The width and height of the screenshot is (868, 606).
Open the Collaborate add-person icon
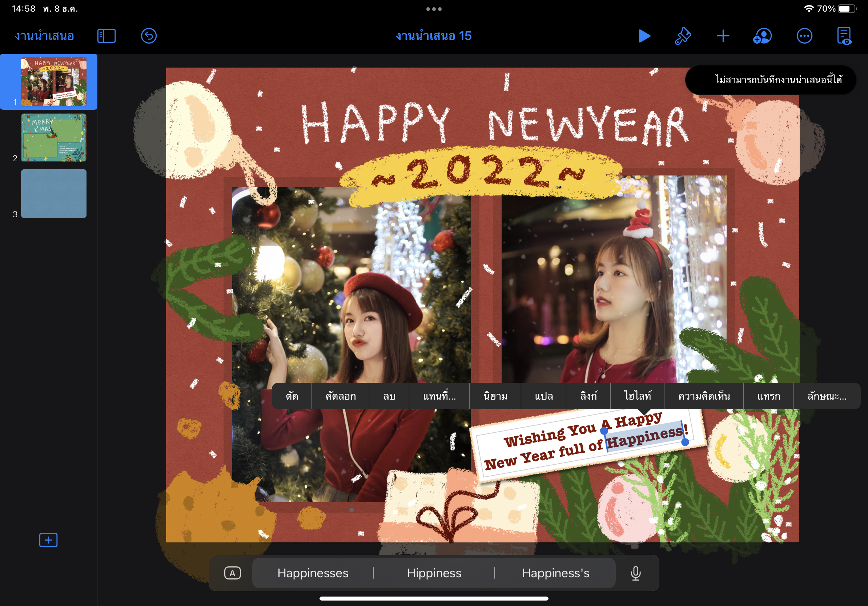coord(762,36)
